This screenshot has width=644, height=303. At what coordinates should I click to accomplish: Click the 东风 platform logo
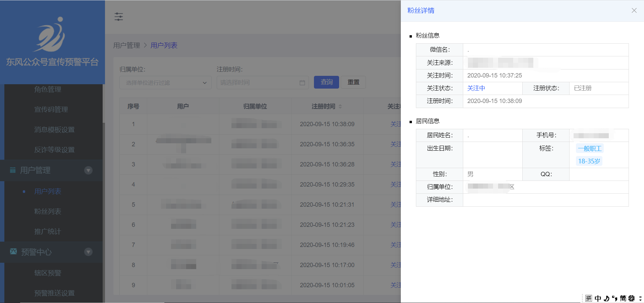(51, 35)
